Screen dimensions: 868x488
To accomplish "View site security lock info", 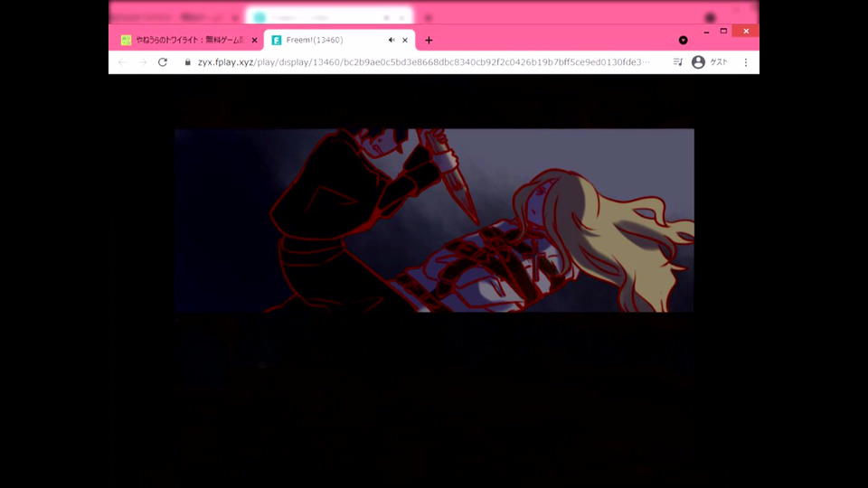I will click(x=188, y=62).
